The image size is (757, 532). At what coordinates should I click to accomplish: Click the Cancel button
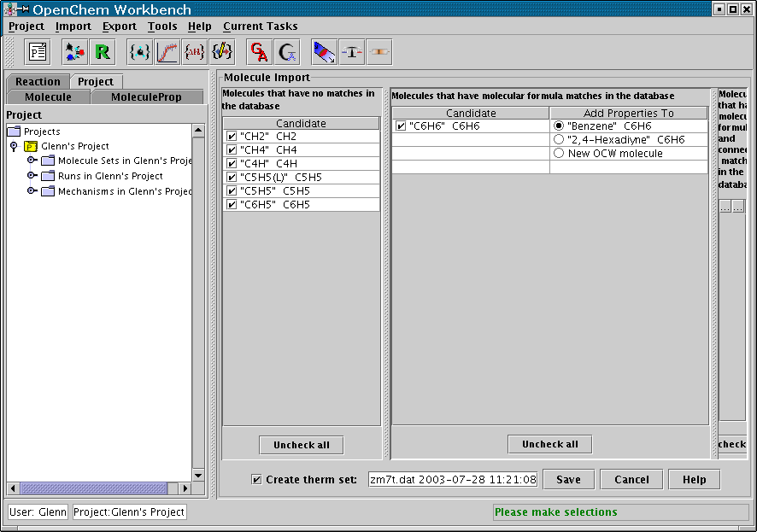pyautogui.click(x=631, y=479)
